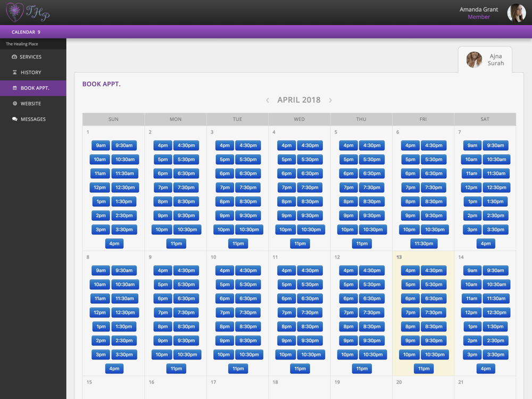Book 9am slot on Sunday April 1

[x=101, y=146]
